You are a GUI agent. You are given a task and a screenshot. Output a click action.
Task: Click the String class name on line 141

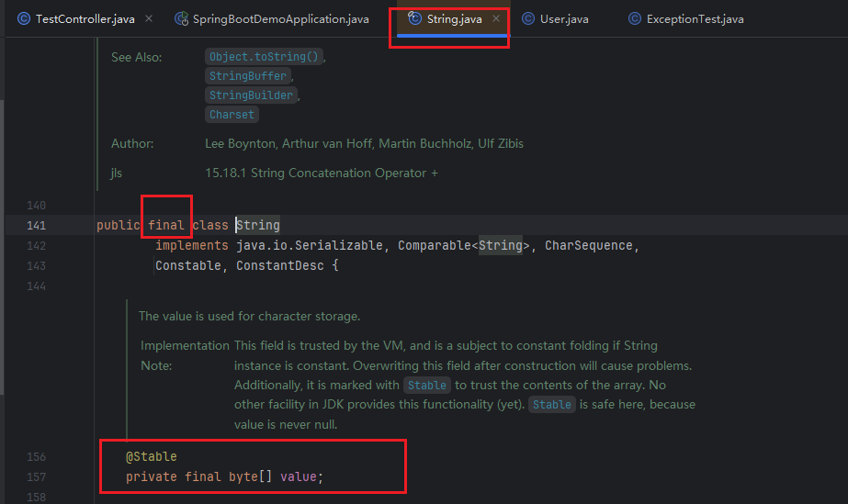coord(258,225)
